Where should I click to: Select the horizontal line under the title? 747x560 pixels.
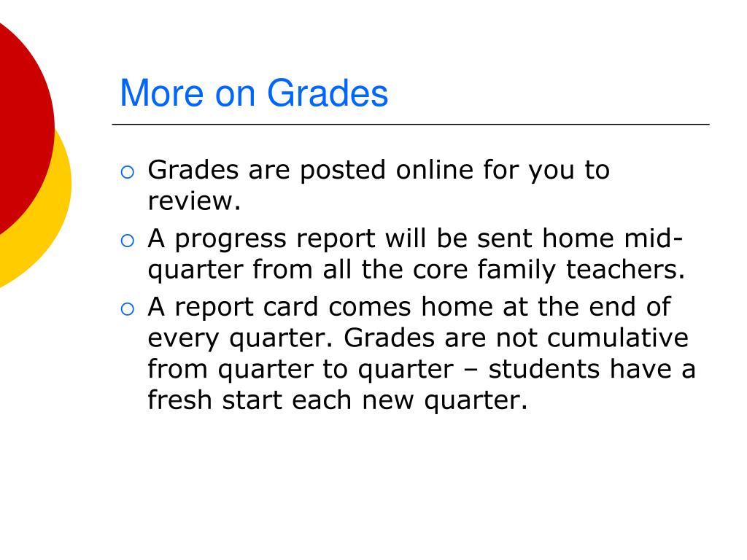[411, 124]
